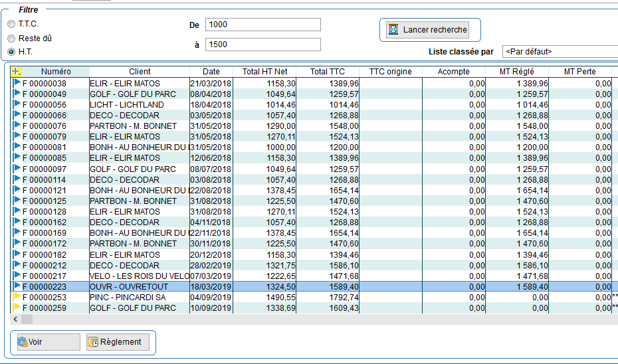Screen dimensions: 618x364
Task: Click blue flag of invoice F 00000162
Action: [17, 221]
